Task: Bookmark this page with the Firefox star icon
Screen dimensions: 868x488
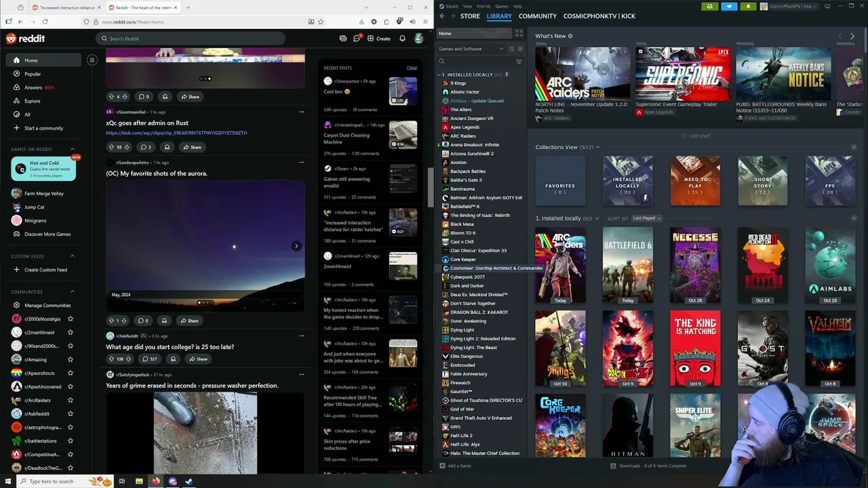Action: click(321, 22)
